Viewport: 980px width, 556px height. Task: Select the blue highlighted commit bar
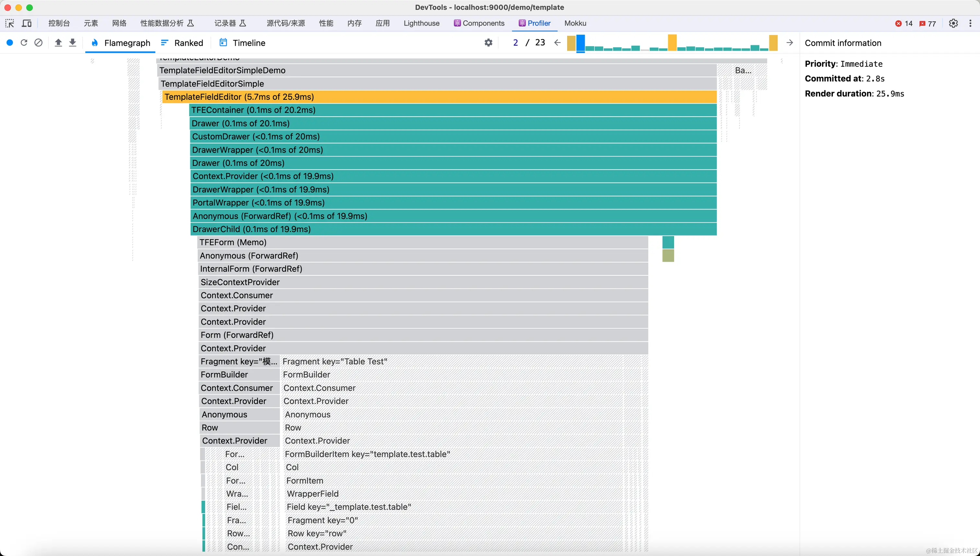tap(580, 43)
